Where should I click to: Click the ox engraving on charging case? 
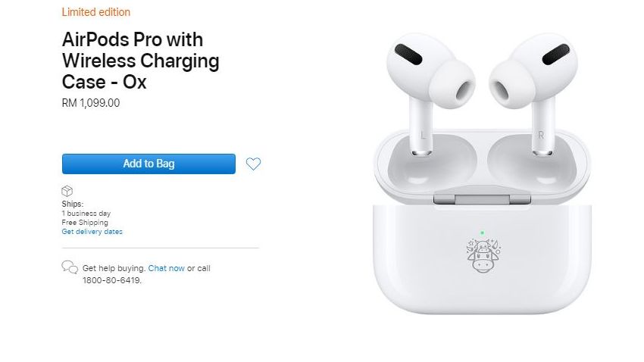483,257
